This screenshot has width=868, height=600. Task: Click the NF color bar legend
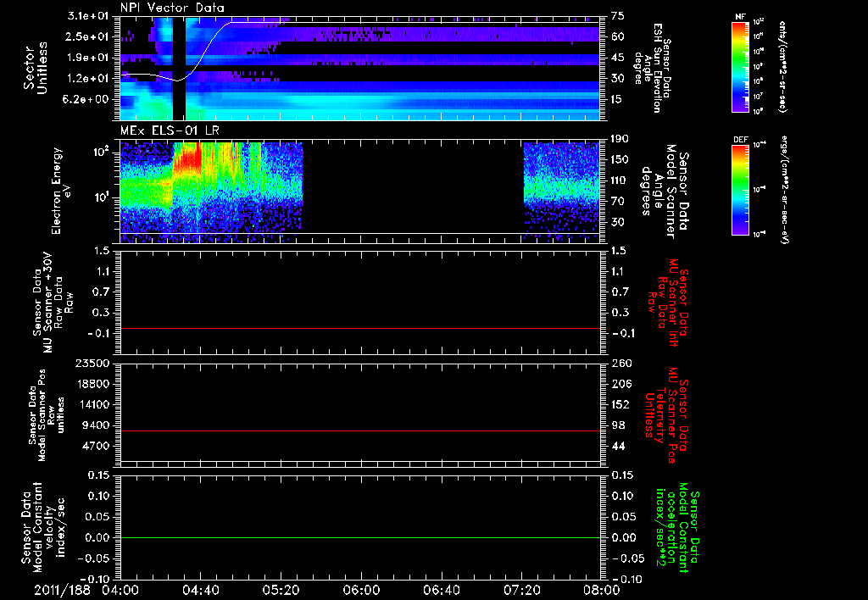click(741, 67)
